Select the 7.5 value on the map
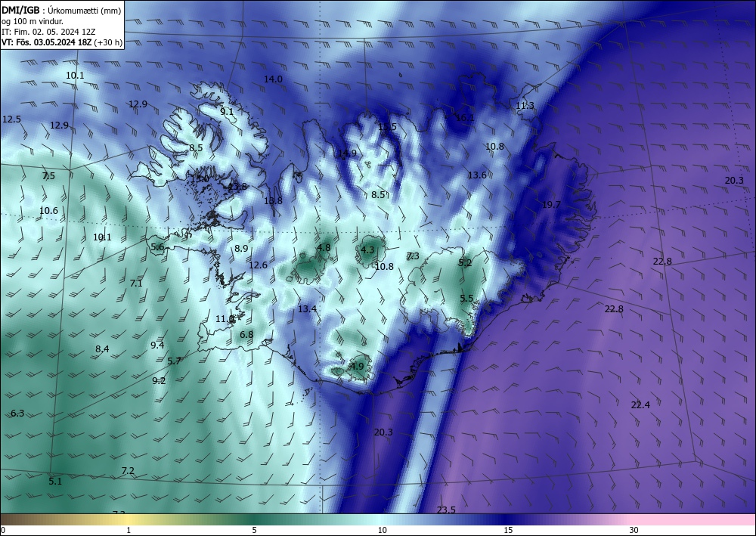Screen dimensions: 756x536 pos(48,176)
